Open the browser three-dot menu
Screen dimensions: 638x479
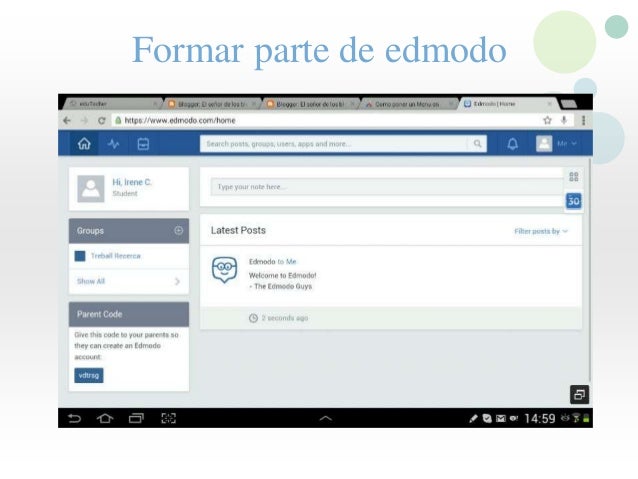pos(583,120)
